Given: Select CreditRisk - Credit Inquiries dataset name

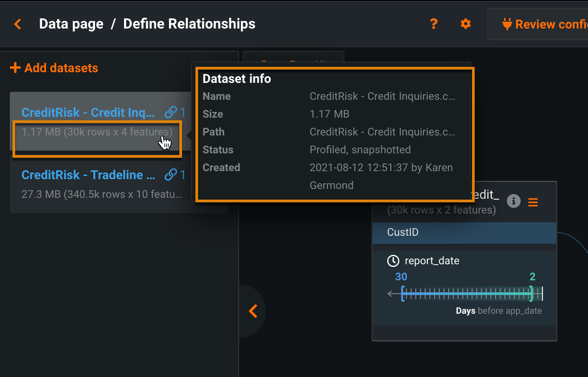Looking at the screenshot, I should (x=88, y=113).
